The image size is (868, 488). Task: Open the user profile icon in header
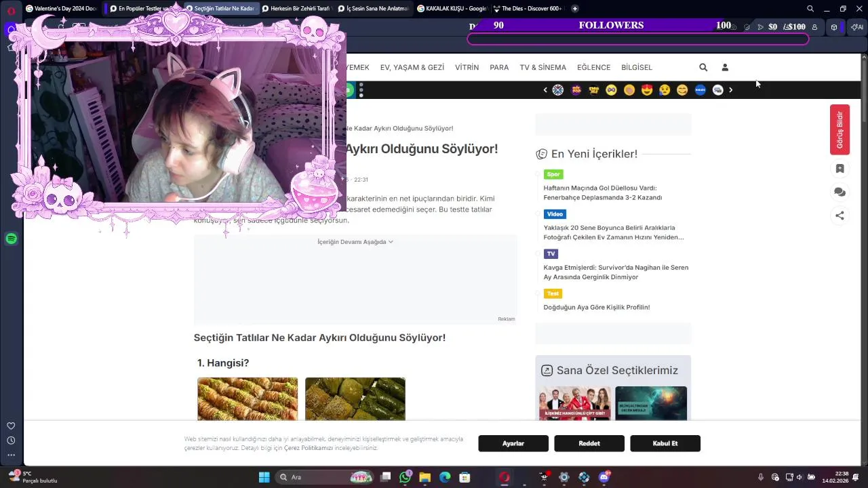click(725, 67)
